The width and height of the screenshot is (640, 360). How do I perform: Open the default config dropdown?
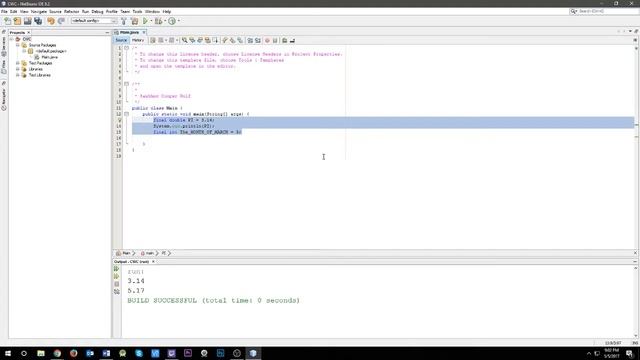94,21
